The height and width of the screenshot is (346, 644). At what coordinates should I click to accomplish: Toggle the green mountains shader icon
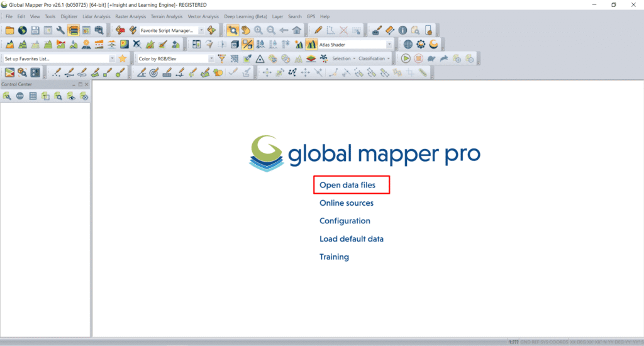coord(311,45)
